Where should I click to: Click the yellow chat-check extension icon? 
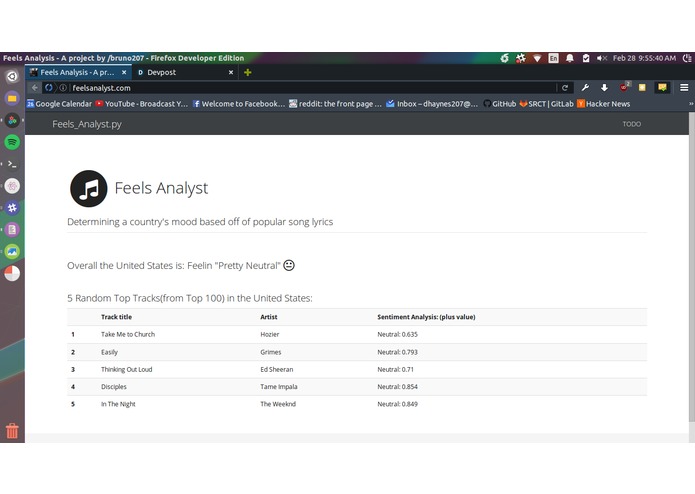[x=662, y=87]
